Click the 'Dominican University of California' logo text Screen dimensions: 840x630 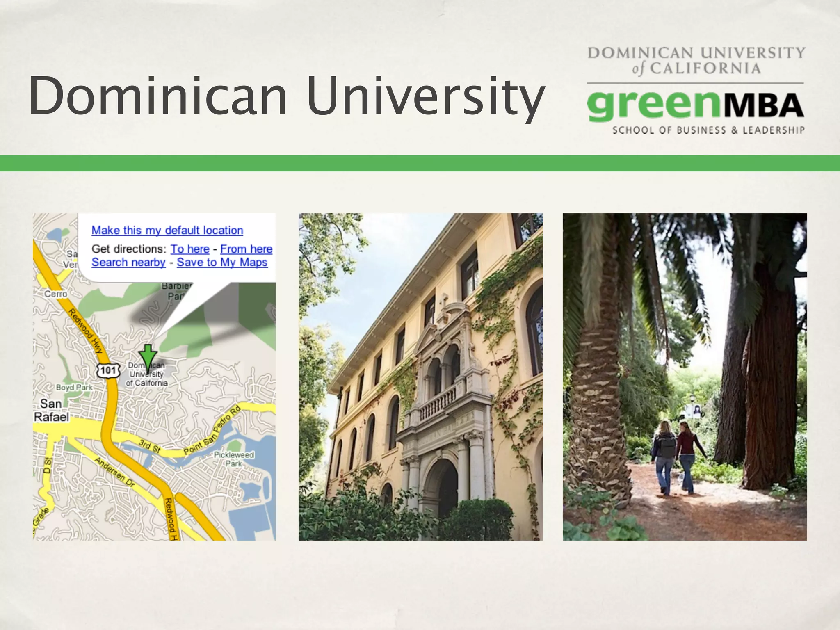[x=696, y=61]
